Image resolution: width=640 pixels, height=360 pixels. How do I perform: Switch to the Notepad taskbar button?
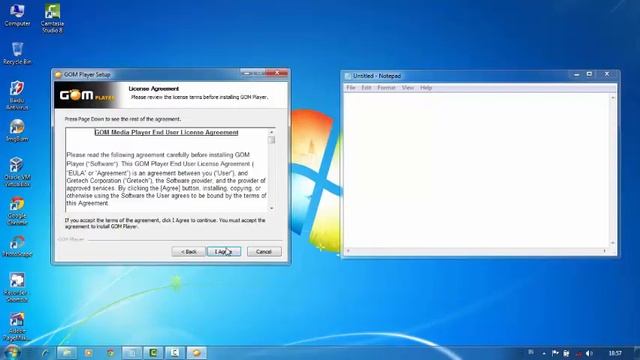pos(131,353)
